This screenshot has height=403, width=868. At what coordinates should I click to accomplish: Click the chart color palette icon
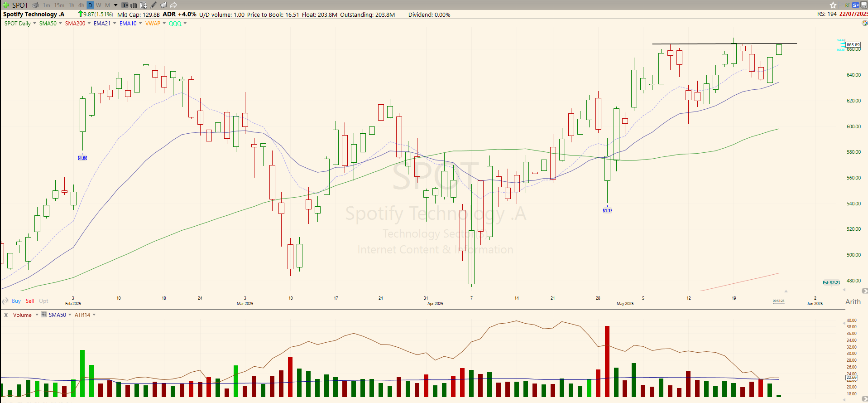point(864,23)
